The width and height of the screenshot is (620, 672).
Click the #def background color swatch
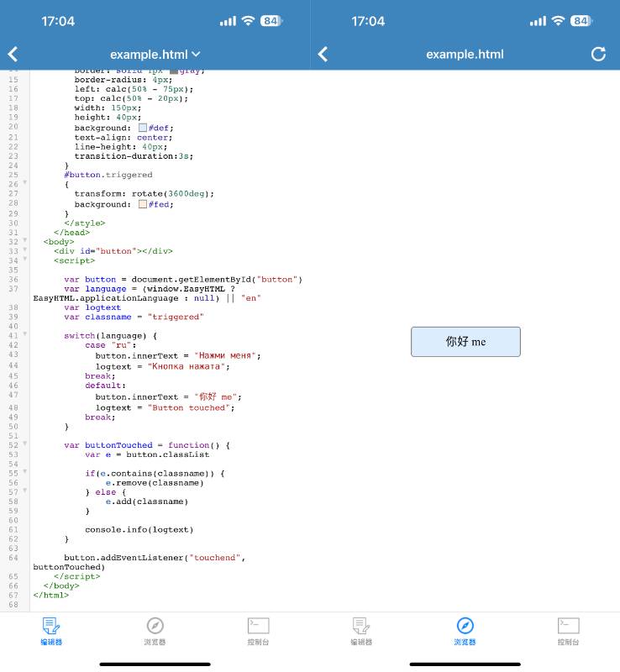[143, 128]
